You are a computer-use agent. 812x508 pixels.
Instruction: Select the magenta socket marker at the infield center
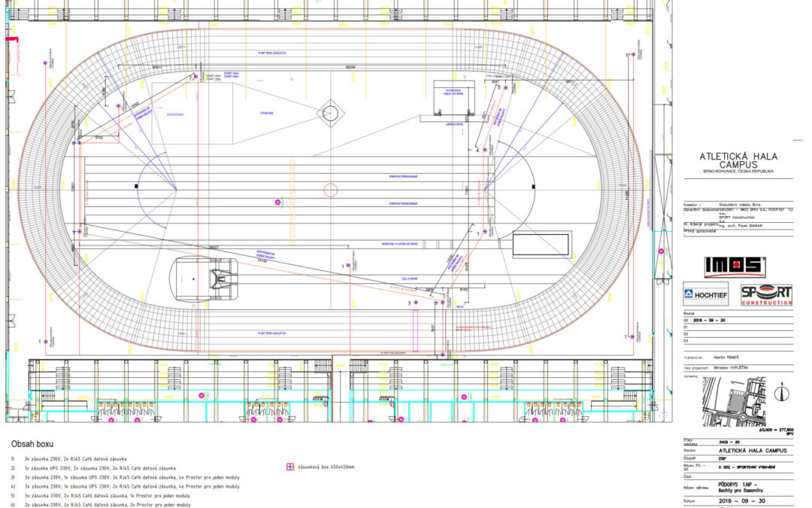tap(278, 202)
